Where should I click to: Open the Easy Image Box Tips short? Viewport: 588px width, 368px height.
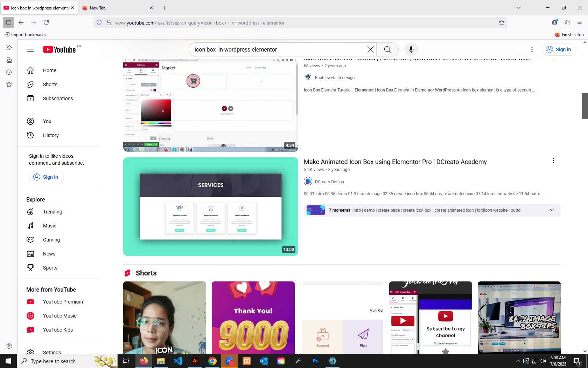pyautogui.click(x=519, y=318)
